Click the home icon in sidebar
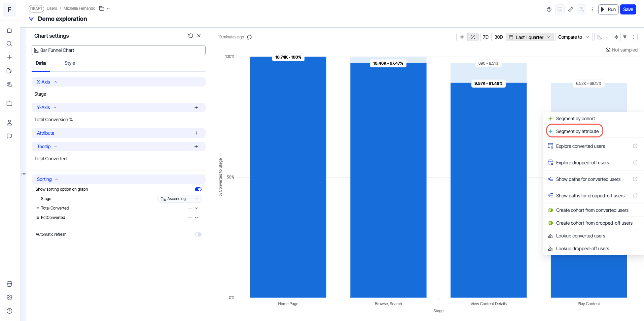644x321 pixels. pyautogui.click(x=9, y=30)
